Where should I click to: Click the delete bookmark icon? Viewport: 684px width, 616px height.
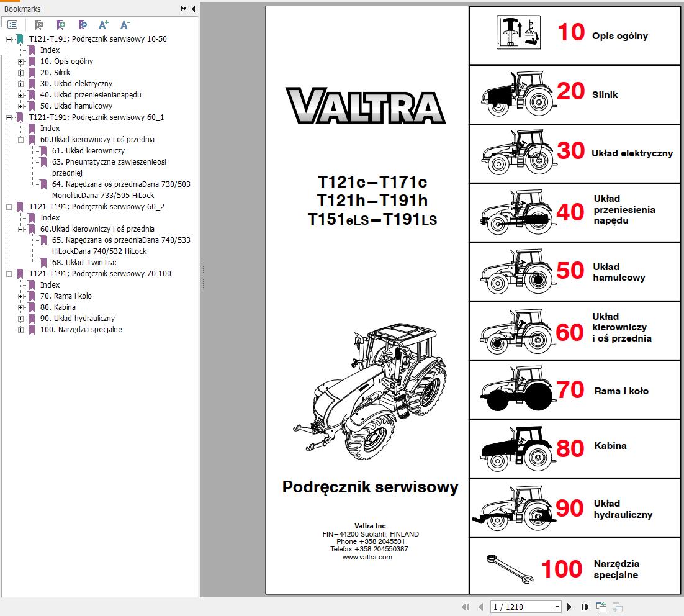click(39, 25)
